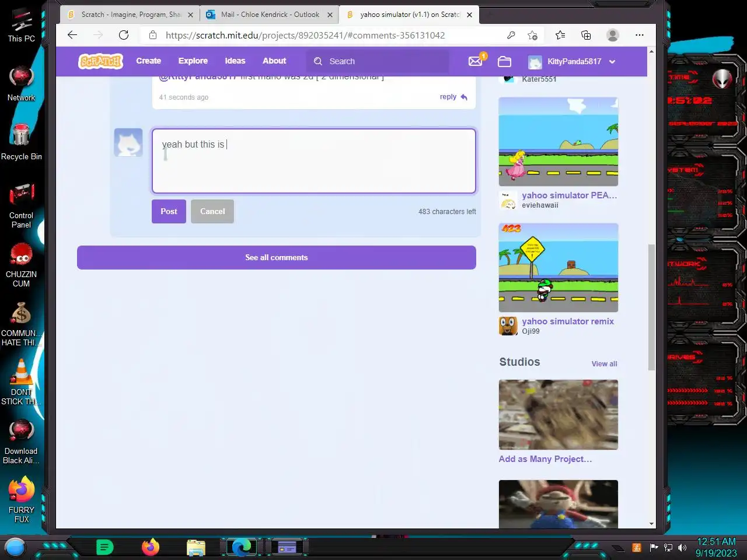
Task: Add page to favorites star-plus icon
Action: pos(532,35)
